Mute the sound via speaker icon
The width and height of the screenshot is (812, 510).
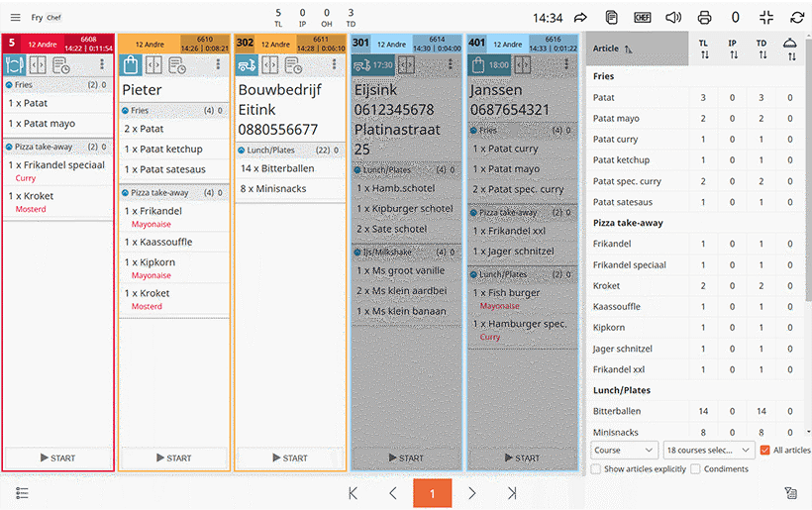[673, 17]
